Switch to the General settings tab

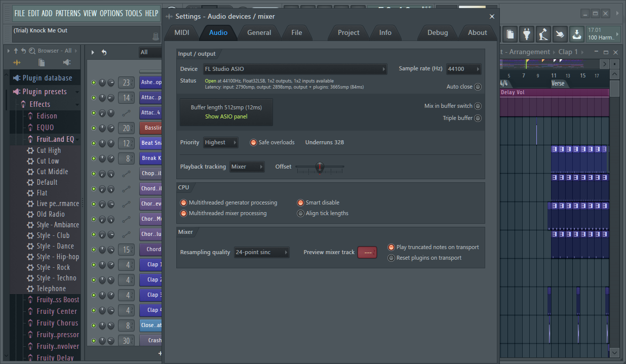click(x=259, y=32)
